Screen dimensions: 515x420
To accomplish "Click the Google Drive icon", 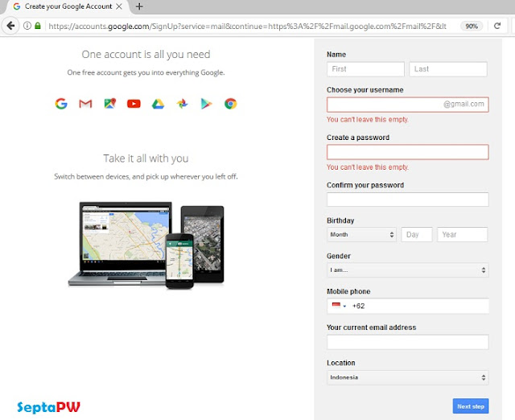I will tap(158, 104).
